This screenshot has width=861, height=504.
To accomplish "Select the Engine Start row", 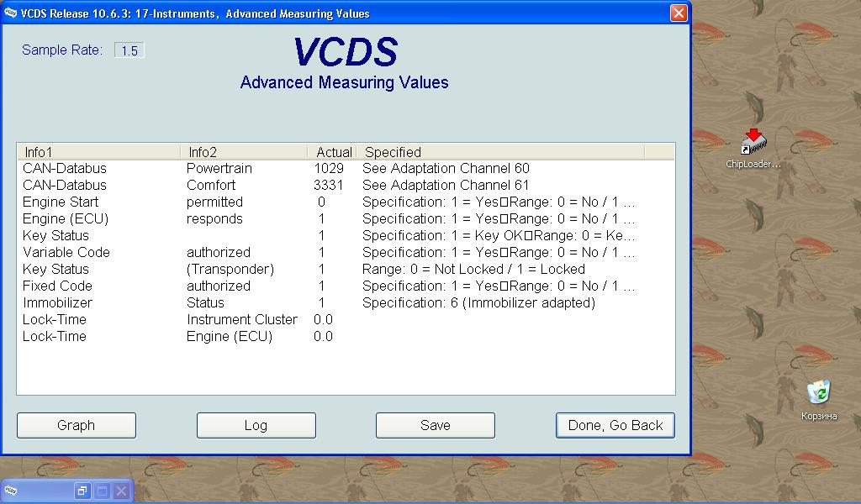I will pos(346,202).
